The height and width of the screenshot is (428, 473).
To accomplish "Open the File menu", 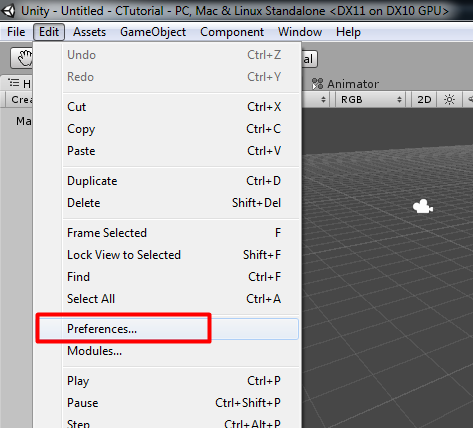I will 16,32.
